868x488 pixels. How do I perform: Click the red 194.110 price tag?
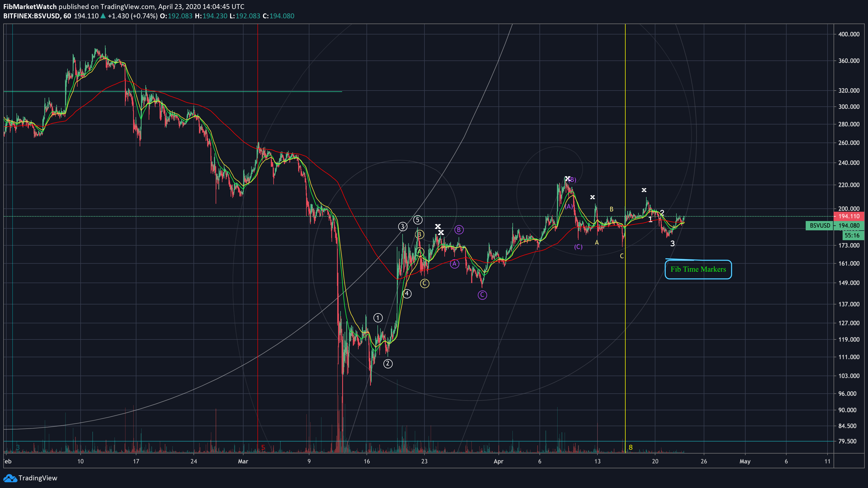(x=849, y=216)
